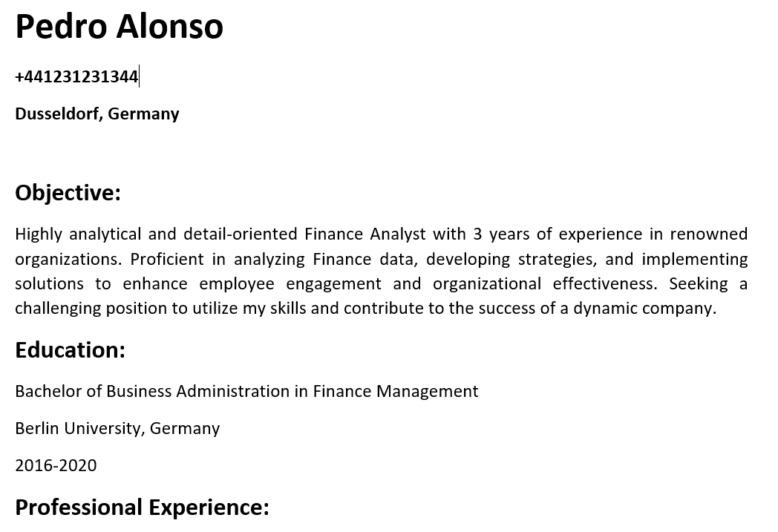Click the Professional Experience: heading
This screenshot has height=532, width=778.
click(x=143, y=508)
